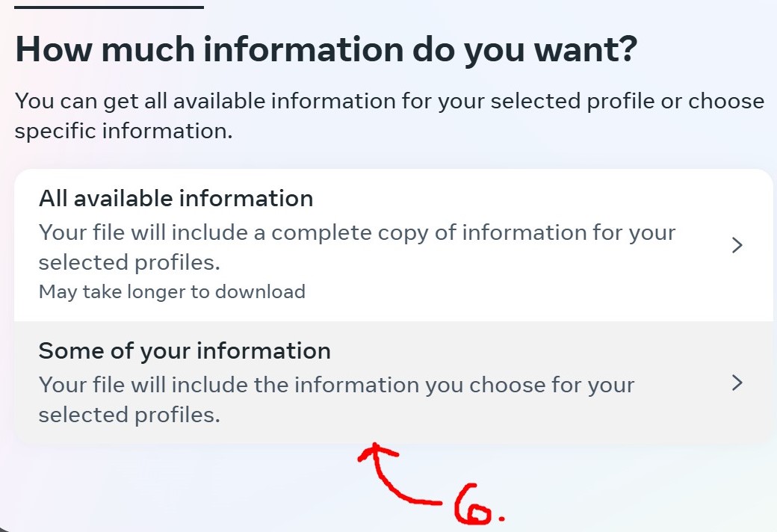
Task: Click the subtitle of Some of your information
Action: point(336,400)
